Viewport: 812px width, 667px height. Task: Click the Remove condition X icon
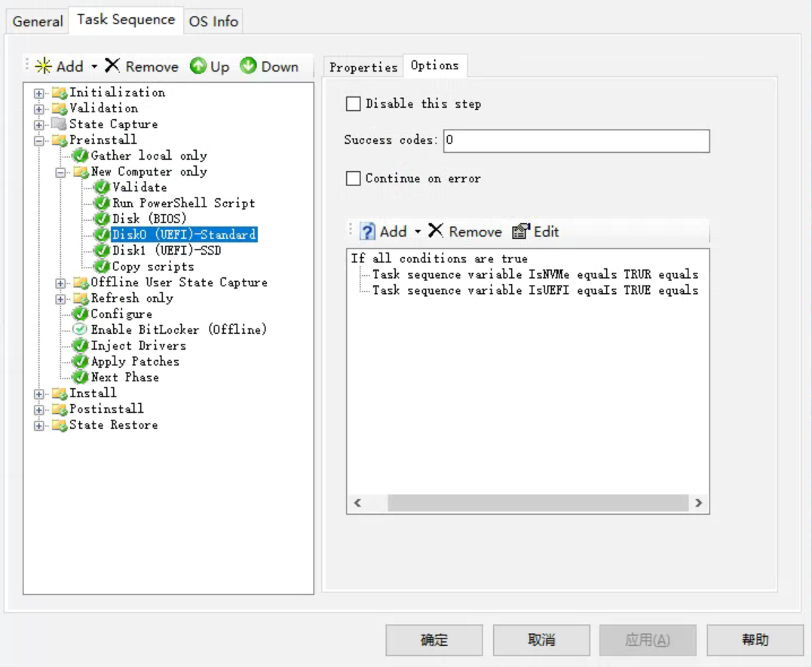tap(436, 231)
